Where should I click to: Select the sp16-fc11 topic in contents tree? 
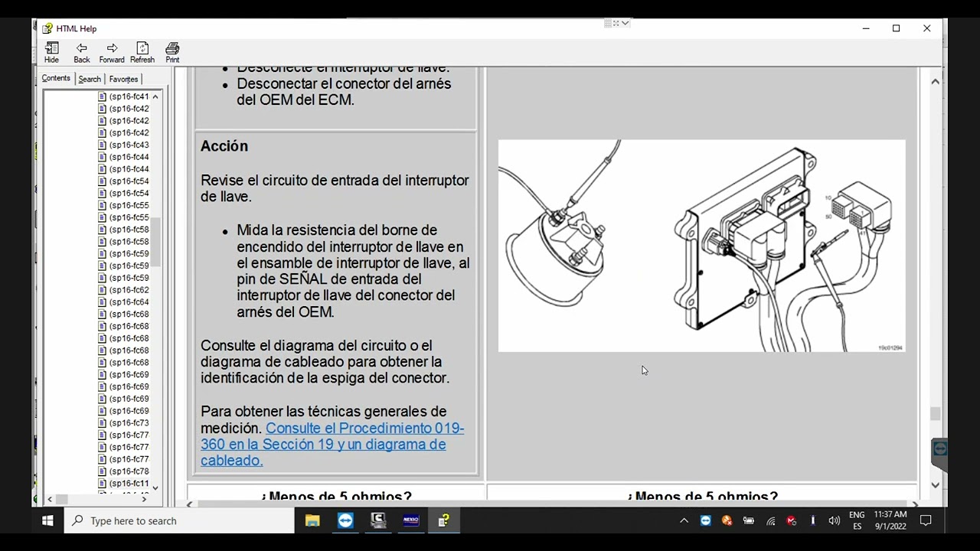click(129, 484)
